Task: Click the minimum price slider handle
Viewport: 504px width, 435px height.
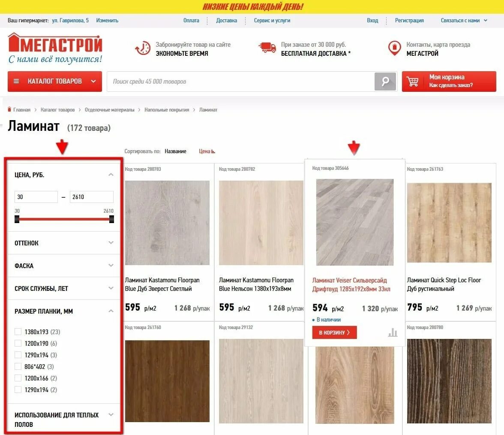Action: (x=17, y=219)
